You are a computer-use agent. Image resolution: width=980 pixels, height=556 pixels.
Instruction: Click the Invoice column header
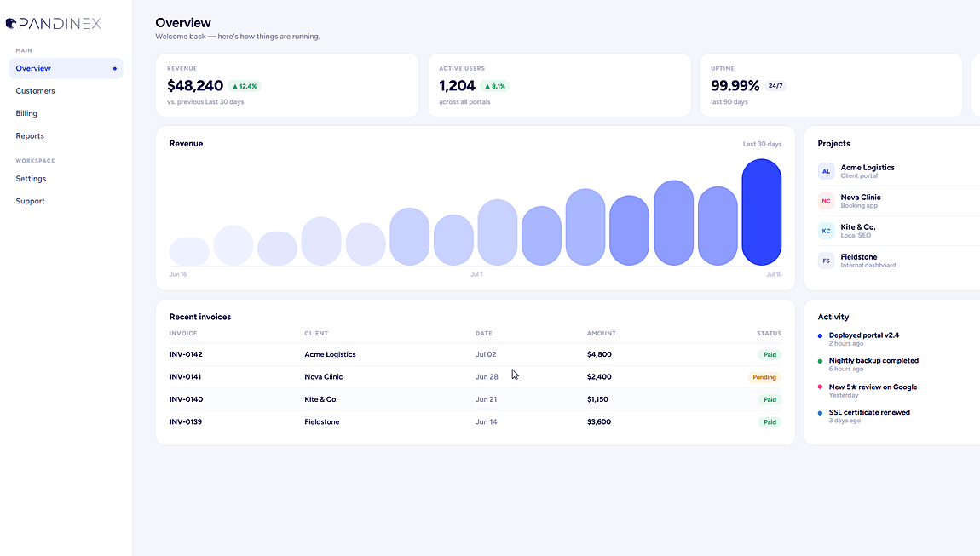[183, 334]
